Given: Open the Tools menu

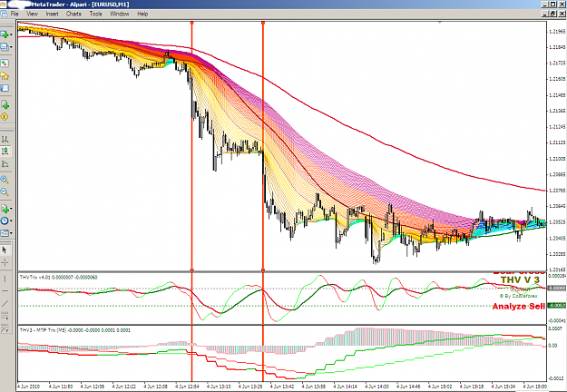Looking at the screenshot, I should point(95,14).
